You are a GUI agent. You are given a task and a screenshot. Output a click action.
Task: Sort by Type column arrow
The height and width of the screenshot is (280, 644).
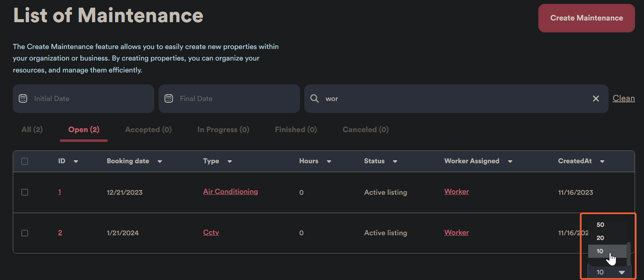coord(230,162)
